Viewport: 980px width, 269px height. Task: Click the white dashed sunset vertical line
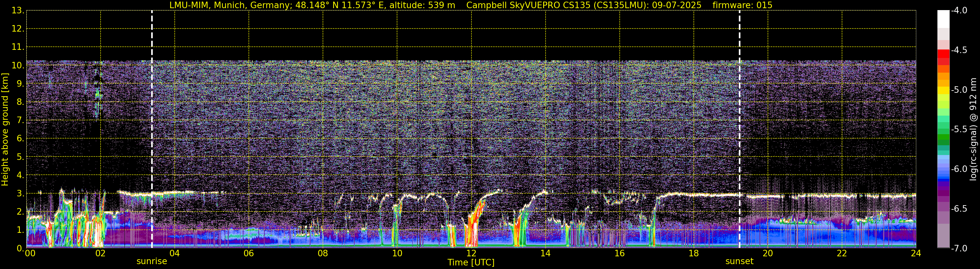coord(739,114)
